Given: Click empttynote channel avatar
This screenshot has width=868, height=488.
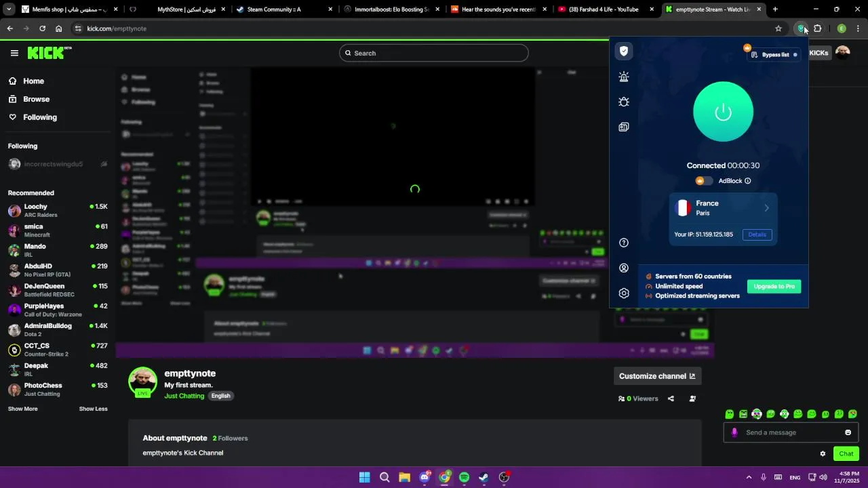Looking at the screenshot, I should 142,382.
